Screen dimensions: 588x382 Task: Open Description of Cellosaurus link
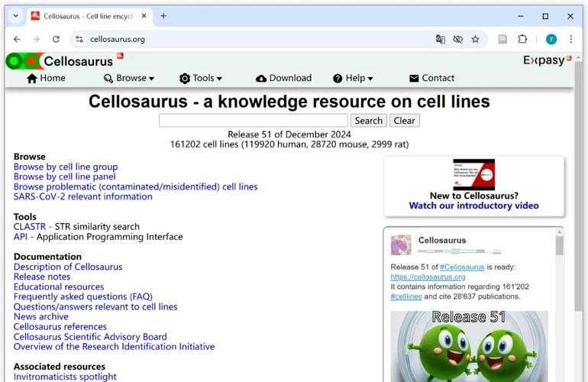[x=68, y=267]
